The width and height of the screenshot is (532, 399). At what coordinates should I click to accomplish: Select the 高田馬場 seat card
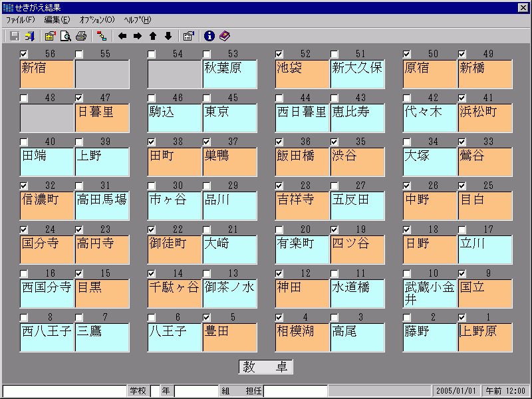click(x=102, y=206)
